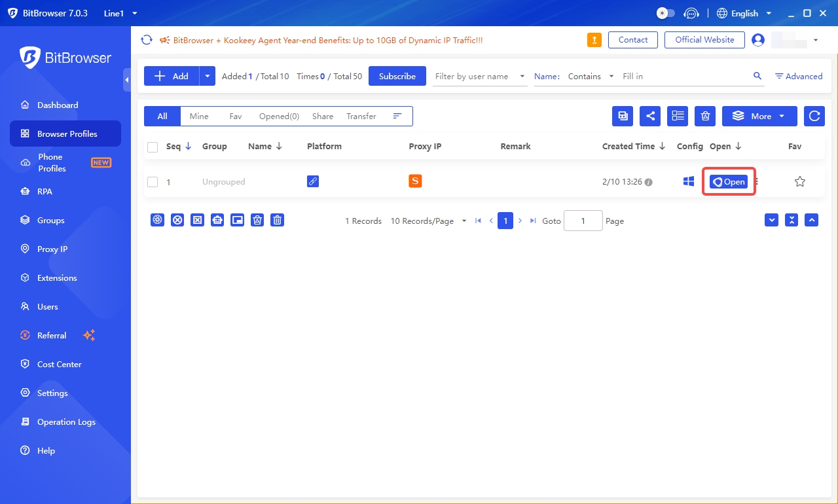
Task: Click the Subscribe button
Action: (397, 77)
